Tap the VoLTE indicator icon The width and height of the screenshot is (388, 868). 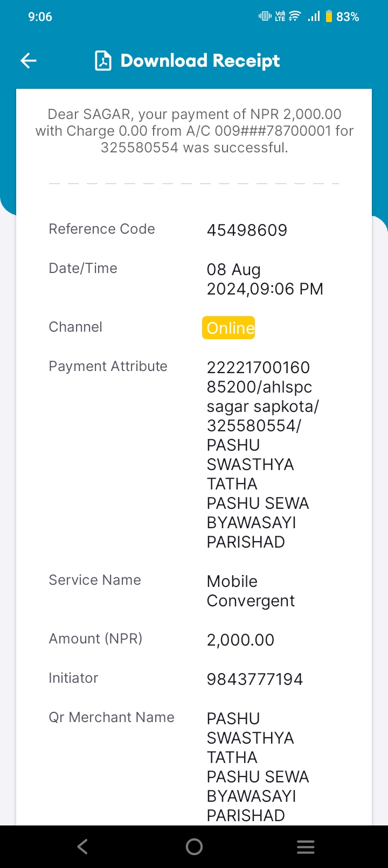280,16
